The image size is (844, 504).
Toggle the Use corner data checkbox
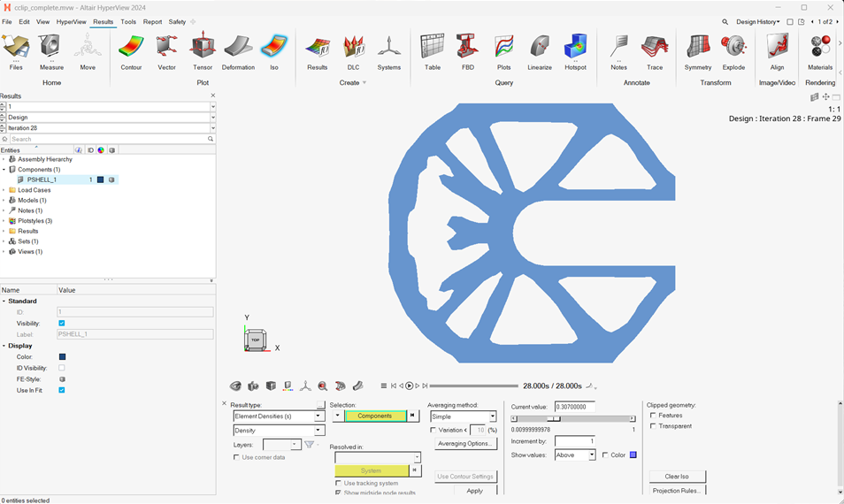coord(237,457)
